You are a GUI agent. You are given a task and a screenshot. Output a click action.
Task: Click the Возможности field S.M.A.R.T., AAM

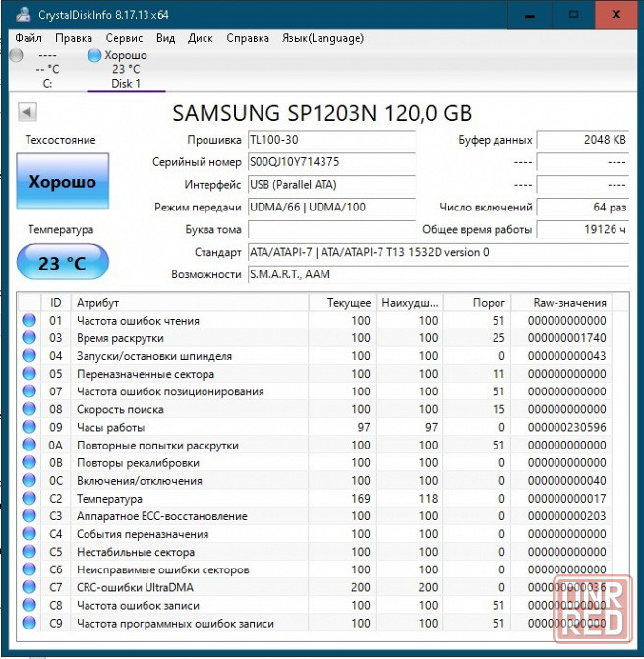tap(439, 274)
